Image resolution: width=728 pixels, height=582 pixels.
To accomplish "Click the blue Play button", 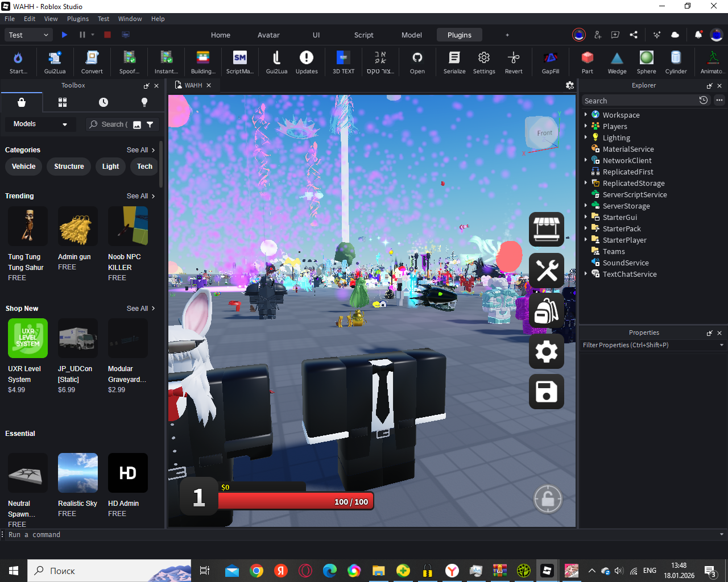I will point(64,35).
